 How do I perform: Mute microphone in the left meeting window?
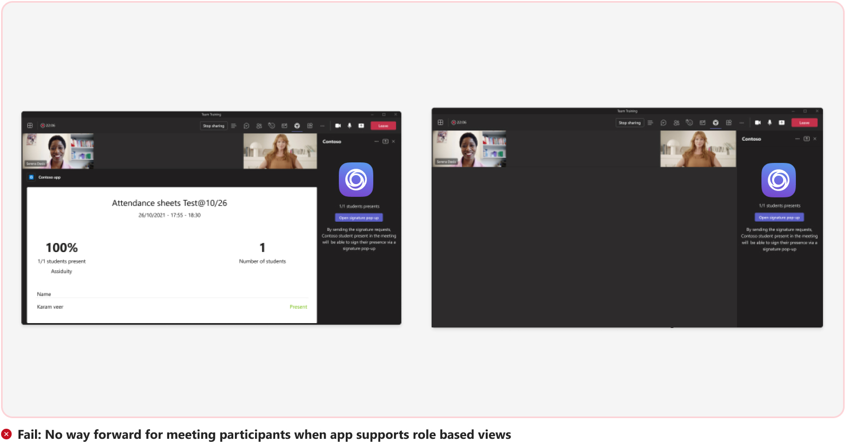(x=349, y=126)
